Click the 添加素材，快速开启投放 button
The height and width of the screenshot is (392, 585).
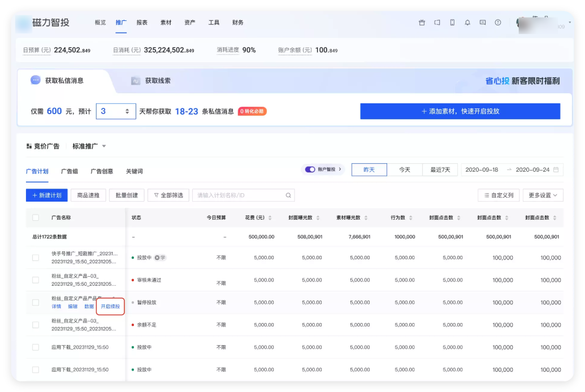(460, 111)
